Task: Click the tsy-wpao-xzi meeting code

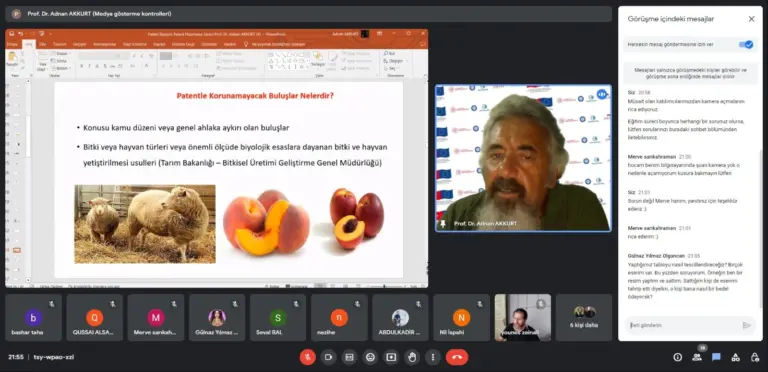Action: (x=54, y=357)
